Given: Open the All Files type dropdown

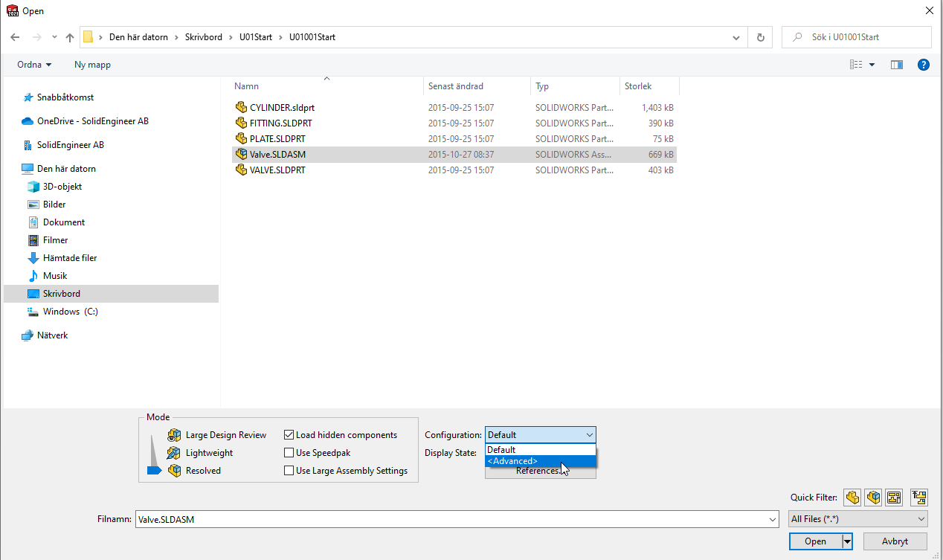Looking at the screenshot, I should tap(857, 519).
